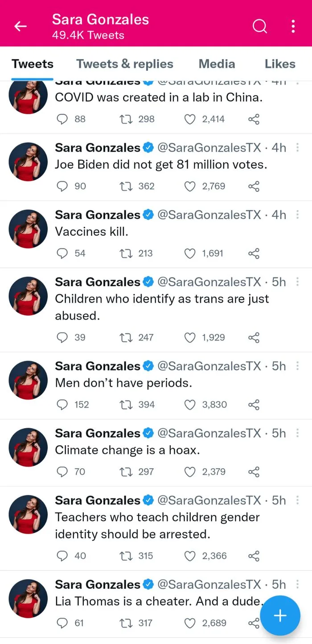
Task: Switch to the Likes tab
Action: [280, 64]
